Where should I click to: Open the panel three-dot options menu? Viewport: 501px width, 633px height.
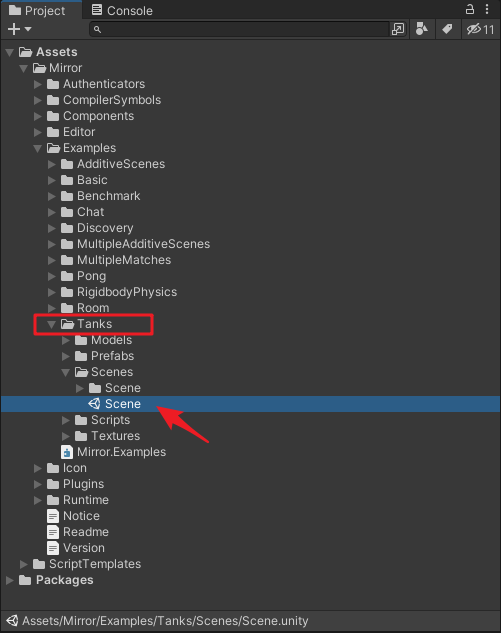[487, 9]
